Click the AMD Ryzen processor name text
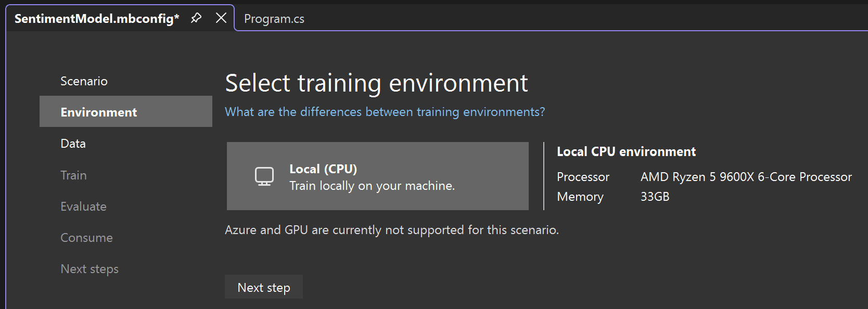This screenshot has width=868, height=309. pyautogui.click(x=746, y=177)
